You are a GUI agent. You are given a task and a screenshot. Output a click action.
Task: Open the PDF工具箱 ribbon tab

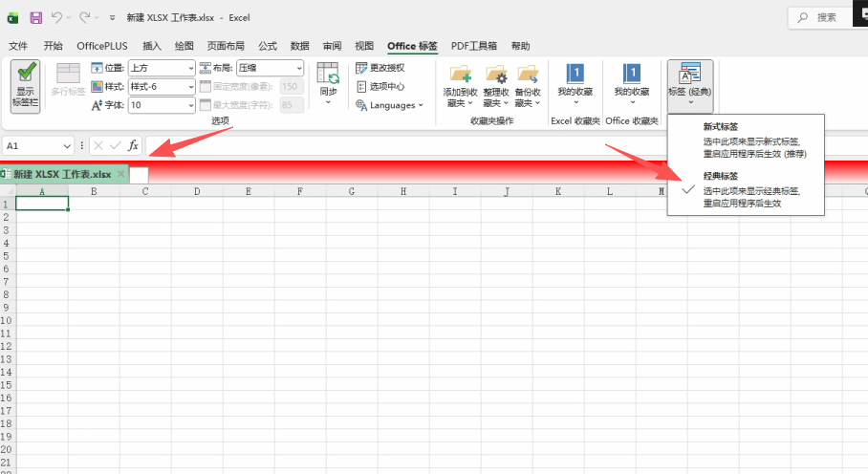tap(474, 45)
